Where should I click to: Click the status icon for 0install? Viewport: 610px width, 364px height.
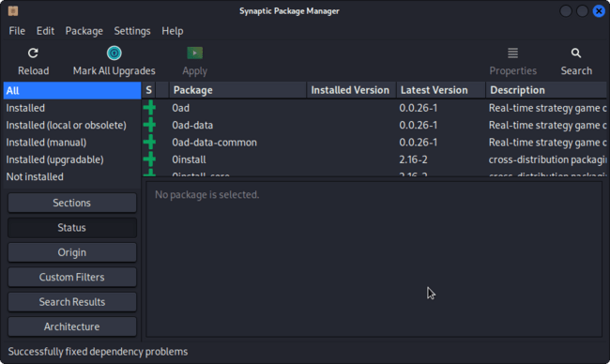click(x=149, y=159)
